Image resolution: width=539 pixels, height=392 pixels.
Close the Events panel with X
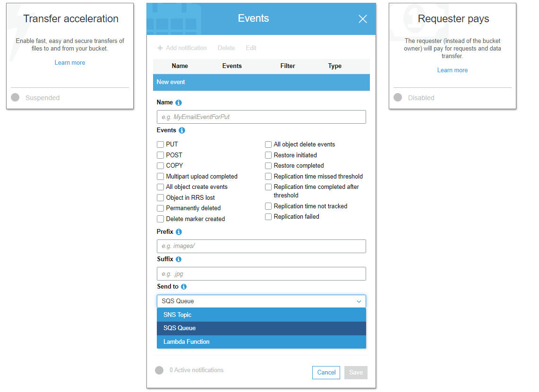click(x=363, y=19)
